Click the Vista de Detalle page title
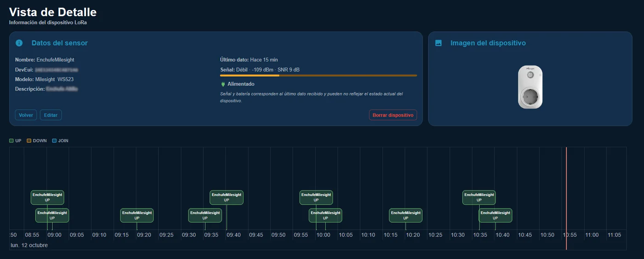 tap(53, 12)
